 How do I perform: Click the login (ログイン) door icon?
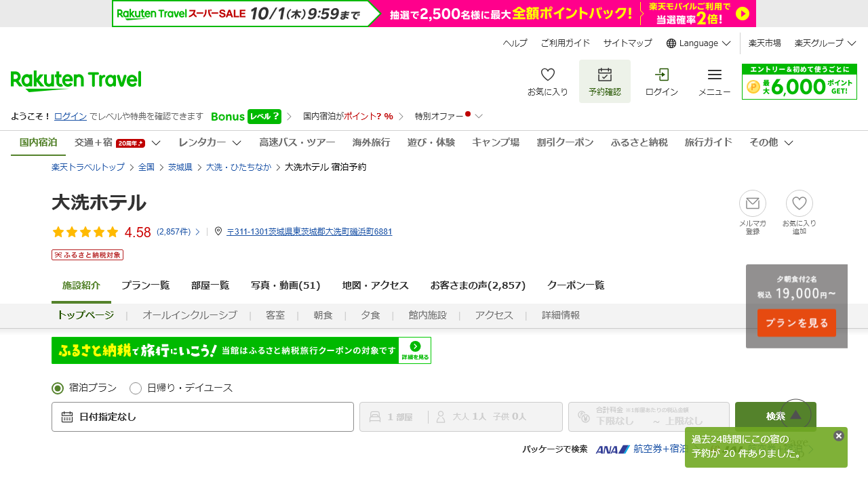click(x=662, y=75)
